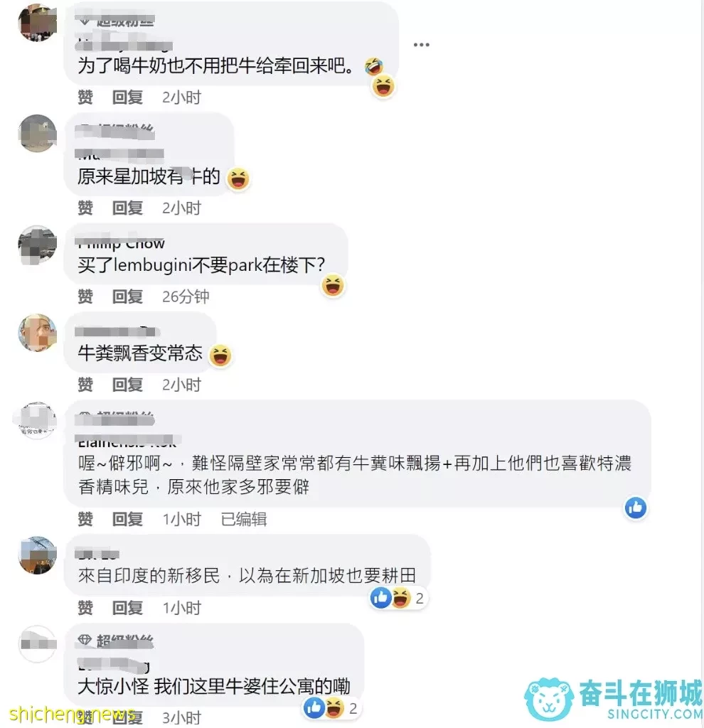Click 回复 under the 原来星加坡 comment
The image size is (704, 728).
(x=127, y=208)
